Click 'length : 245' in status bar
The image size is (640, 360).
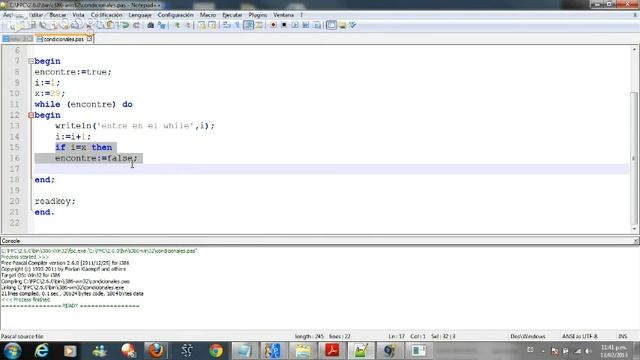click(x=309, y=336)
